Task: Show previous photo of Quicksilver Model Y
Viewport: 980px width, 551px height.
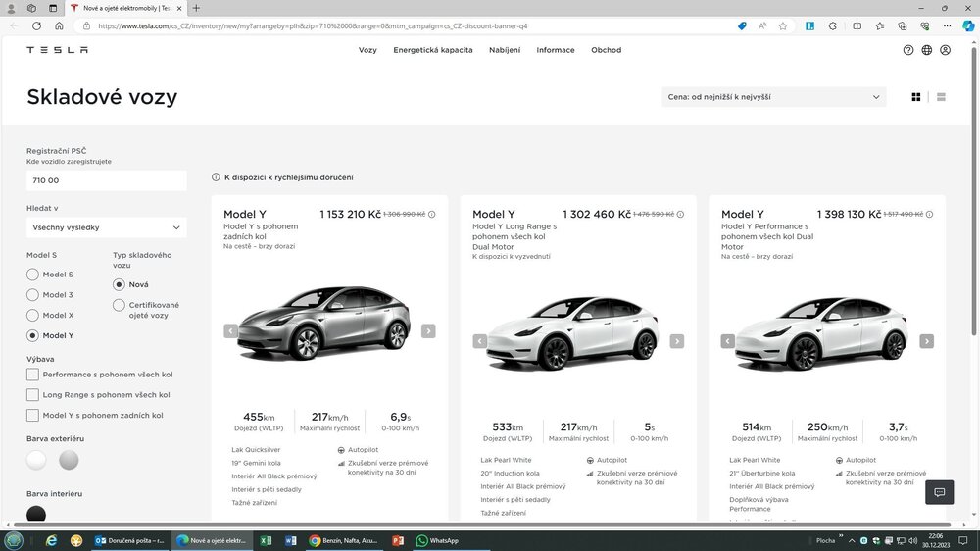Action: [230, 330]
